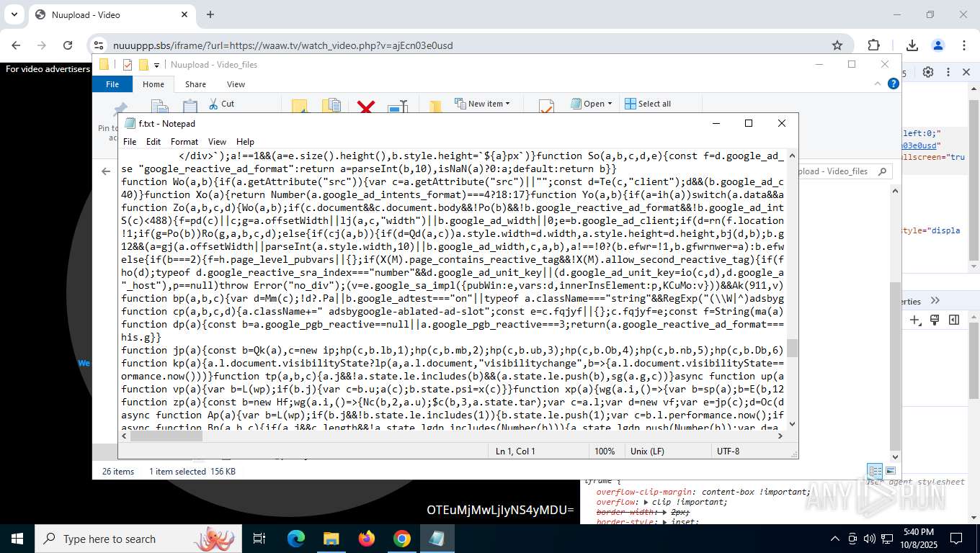Screen dimensions: 980x553
Task: Open the Chrome extensions puzzle icon
Action: 873,45
